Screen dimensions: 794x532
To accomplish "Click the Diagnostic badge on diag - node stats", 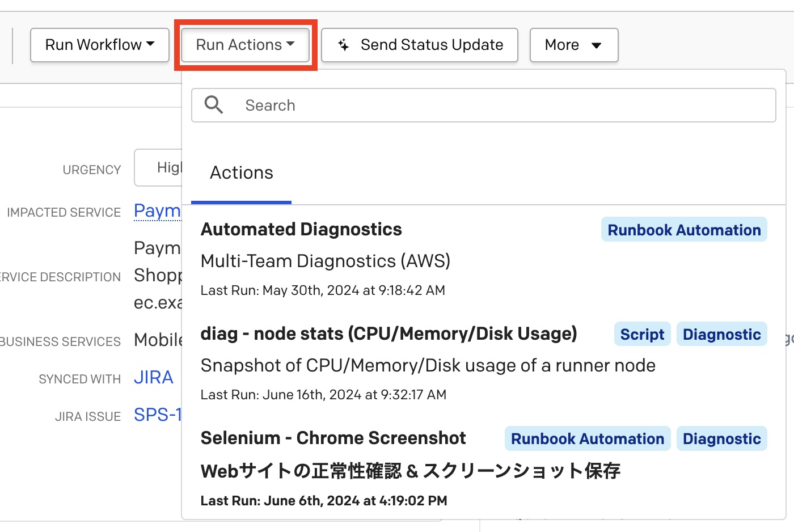I will point(721,334).
